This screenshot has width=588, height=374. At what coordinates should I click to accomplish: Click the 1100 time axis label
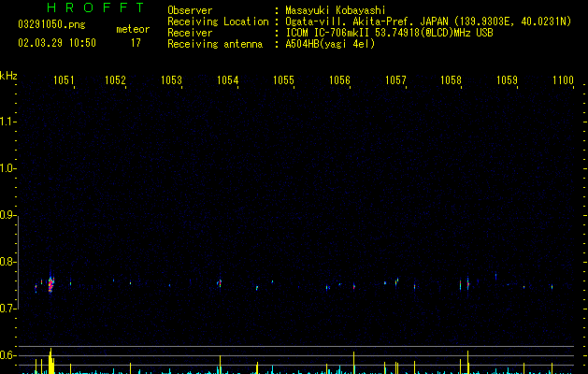point(564,80)
